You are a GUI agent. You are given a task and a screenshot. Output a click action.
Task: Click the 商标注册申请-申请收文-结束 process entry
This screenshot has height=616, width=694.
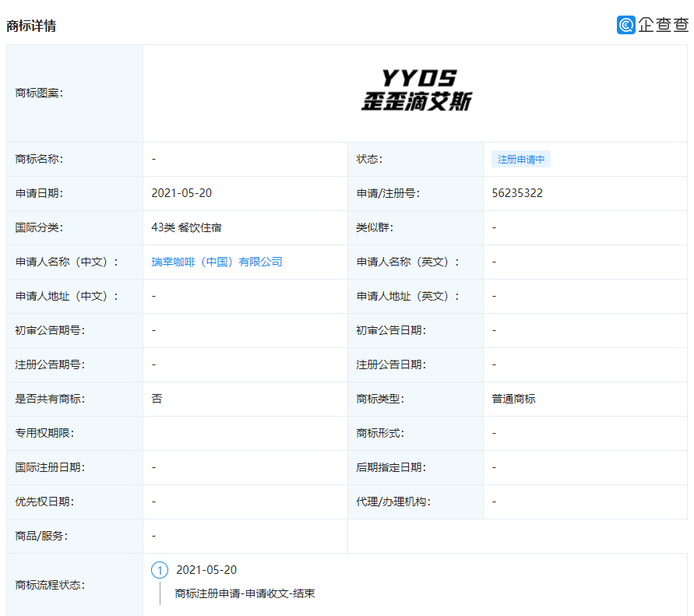pyautogui.click(x=245, y=593)
